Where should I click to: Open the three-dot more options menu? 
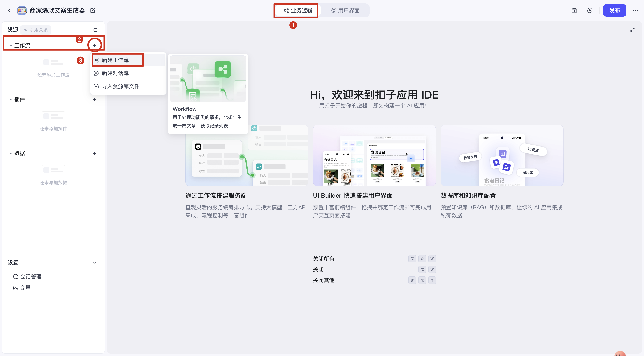pos(635,11)
